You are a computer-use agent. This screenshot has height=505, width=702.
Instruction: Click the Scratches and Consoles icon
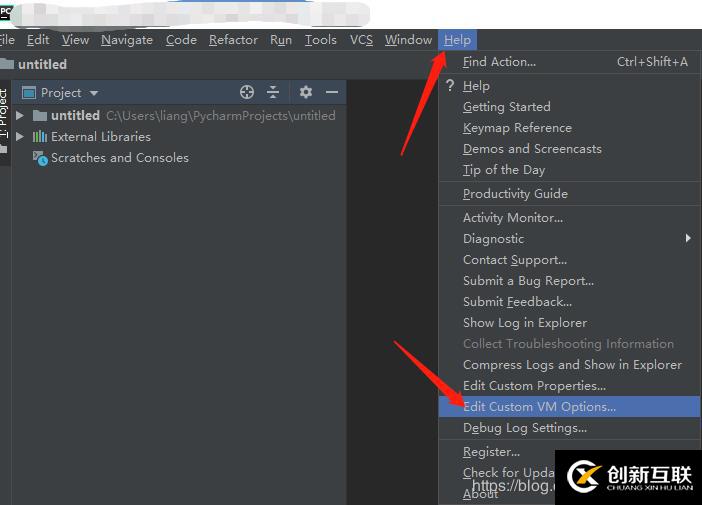(40, 158)
